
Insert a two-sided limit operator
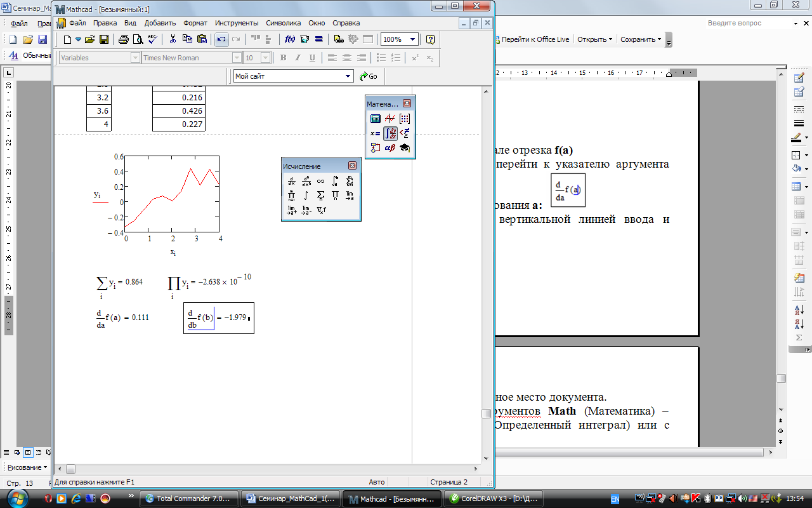coord(350,195)
